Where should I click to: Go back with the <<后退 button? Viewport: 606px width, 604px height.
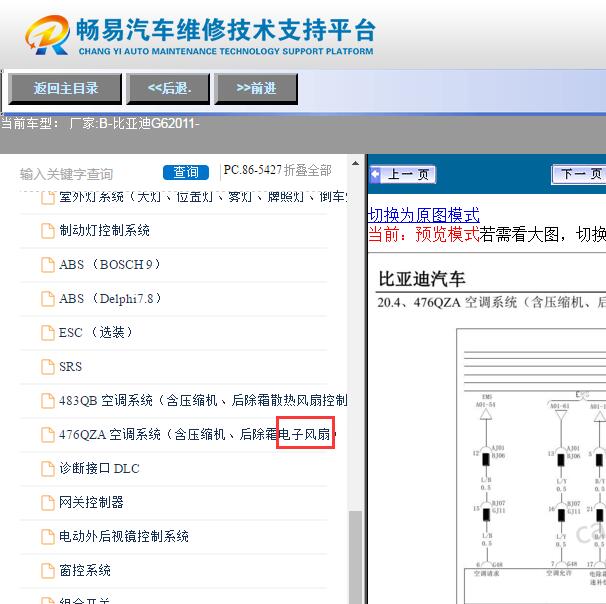coord(169,88)
